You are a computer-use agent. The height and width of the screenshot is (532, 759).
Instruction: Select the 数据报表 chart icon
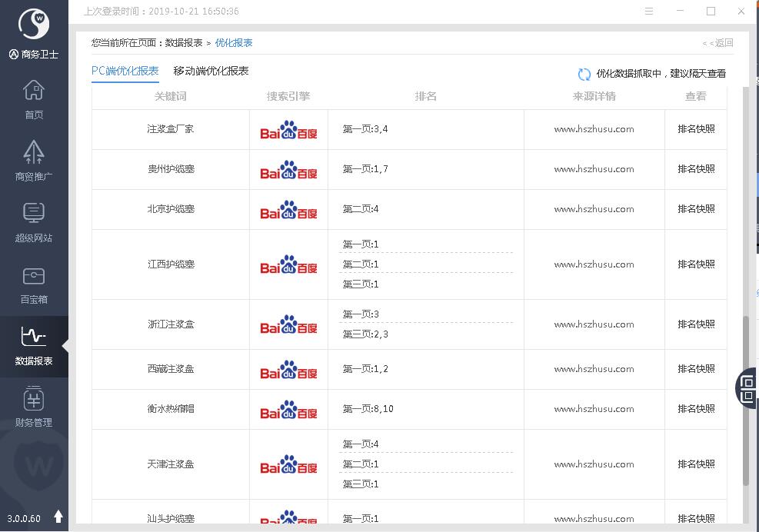[x=34, y=344]
